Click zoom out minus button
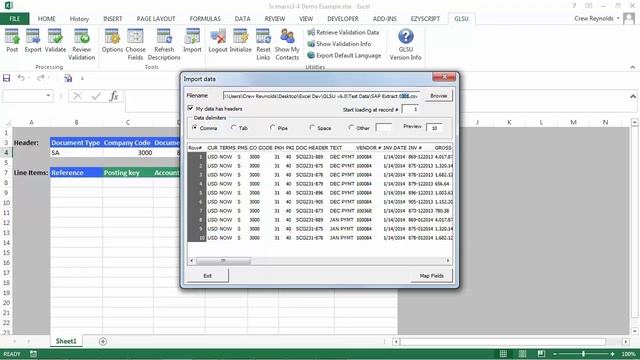The height and width of the screenshot is (360, 640). tap(555, 354)
